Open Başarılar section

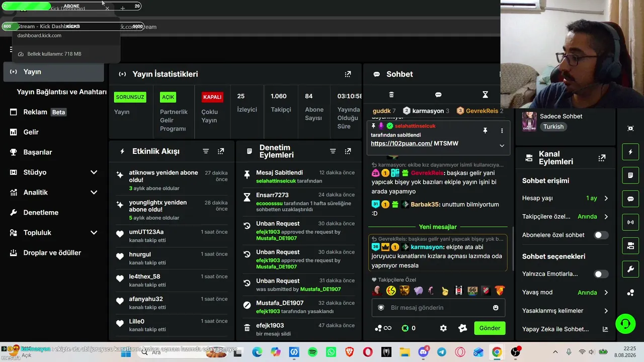(53, 152)
